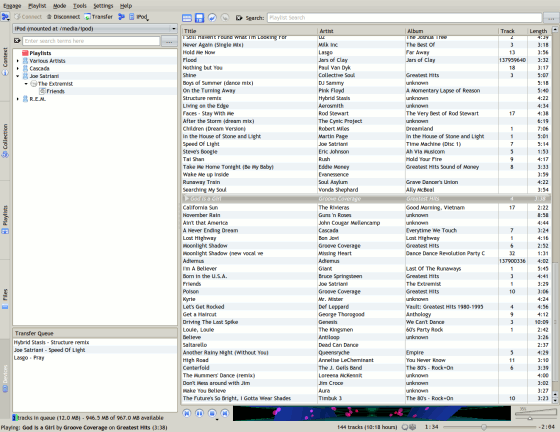
Task: Open the Settings menu
Action: pos(103,6)
